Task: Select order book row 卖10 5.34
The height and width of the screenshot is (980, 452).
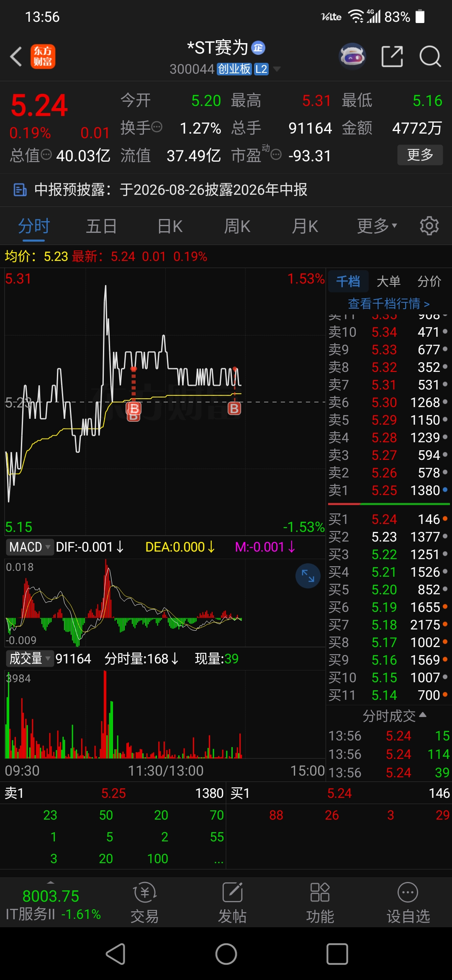Action: [x=388, y=332]
